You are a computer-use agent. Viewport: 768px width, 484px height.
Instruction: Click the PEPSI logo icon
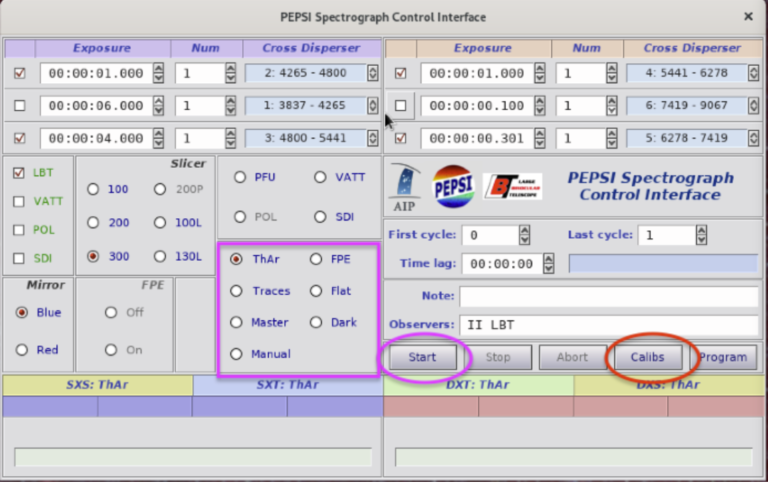tap(452, 186)
